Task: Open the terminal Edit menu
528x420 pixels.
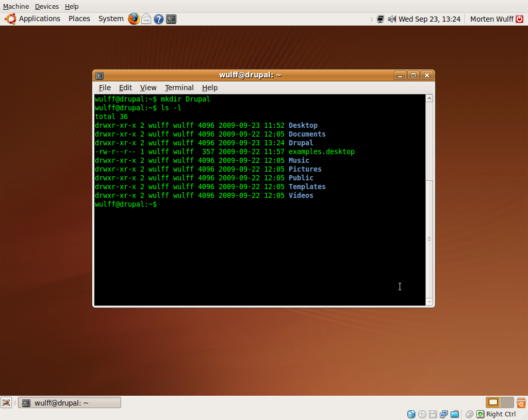Action: pyautogui.click(x=125, y=88)
